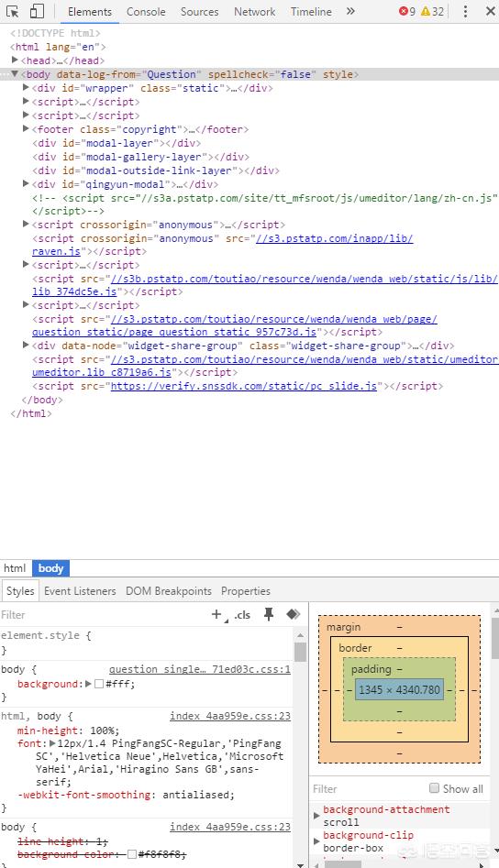Screen dimensions: 499x868
Task: Open the Timeline tab
Action: [311, 12]
